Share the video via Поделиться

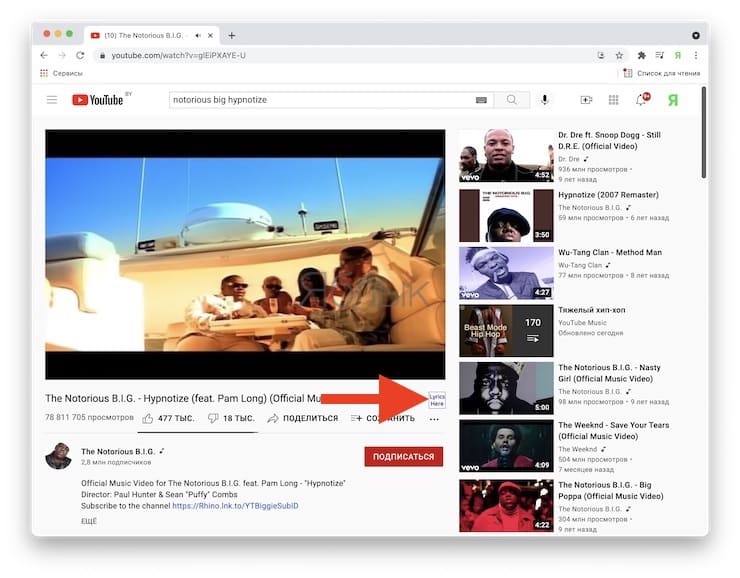click(x=303, y=418)
